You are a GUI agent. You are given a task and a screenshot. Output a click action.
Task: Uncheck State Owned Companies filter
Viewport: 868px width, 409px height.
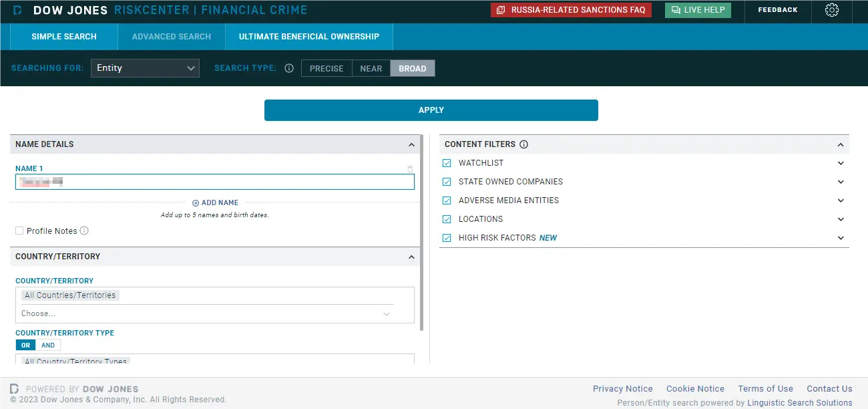(x=447, y=182)
